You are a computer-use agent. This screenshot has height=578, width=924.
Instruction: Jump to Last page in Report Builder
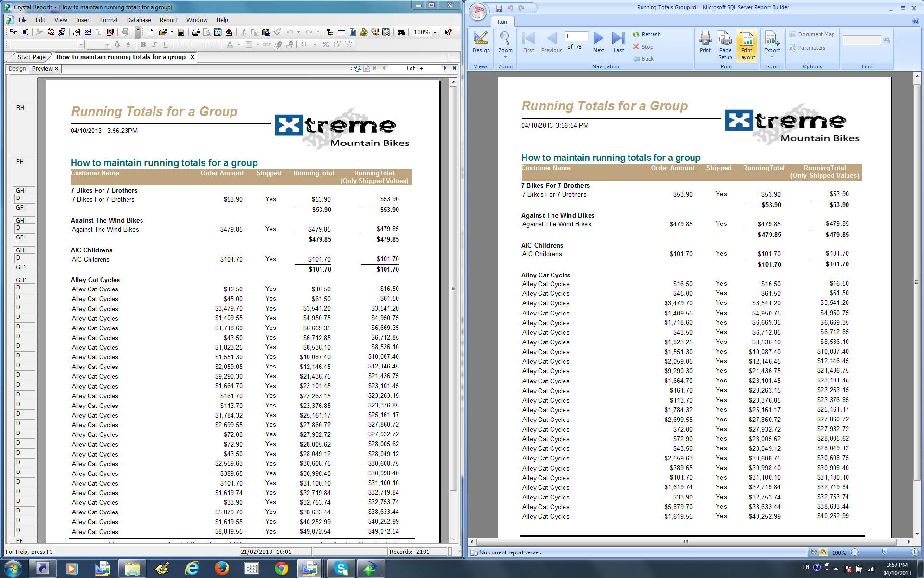(x=618, y=42)
